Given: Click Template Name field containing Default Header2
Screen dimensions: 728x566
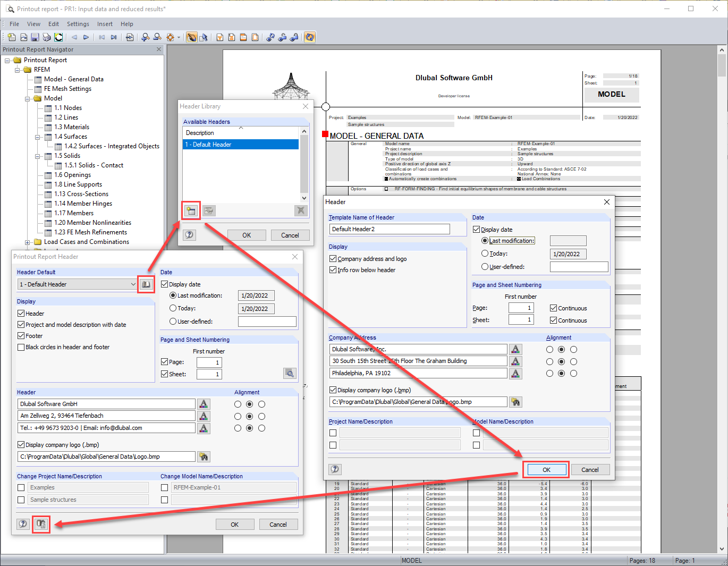Looking at the screenshot, I should (390, 229).
